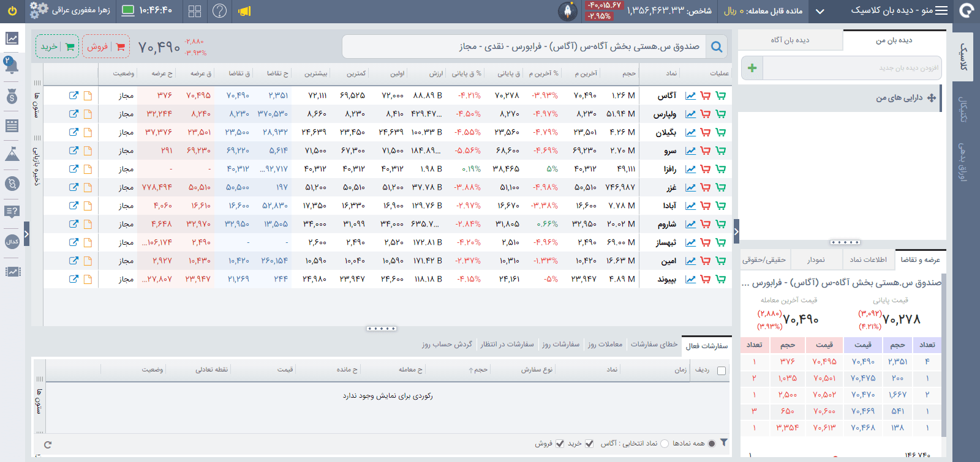Click the yellow power logout icon
Viewport: 980px width, 462px height.
(12, 11)
